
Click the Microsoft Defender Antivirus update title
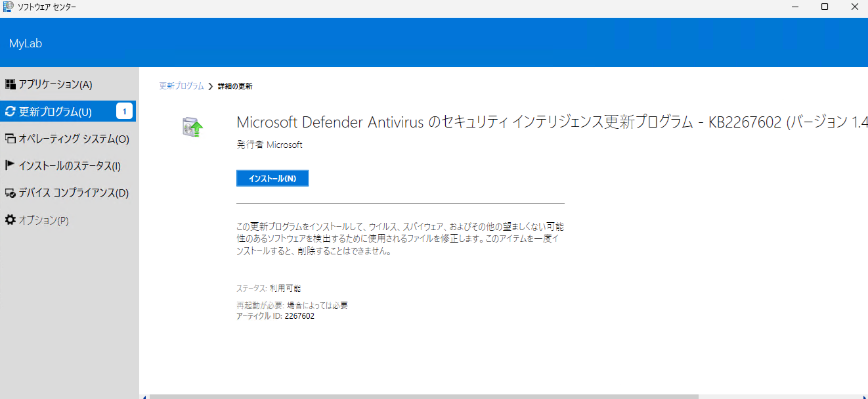pos(552,122)
